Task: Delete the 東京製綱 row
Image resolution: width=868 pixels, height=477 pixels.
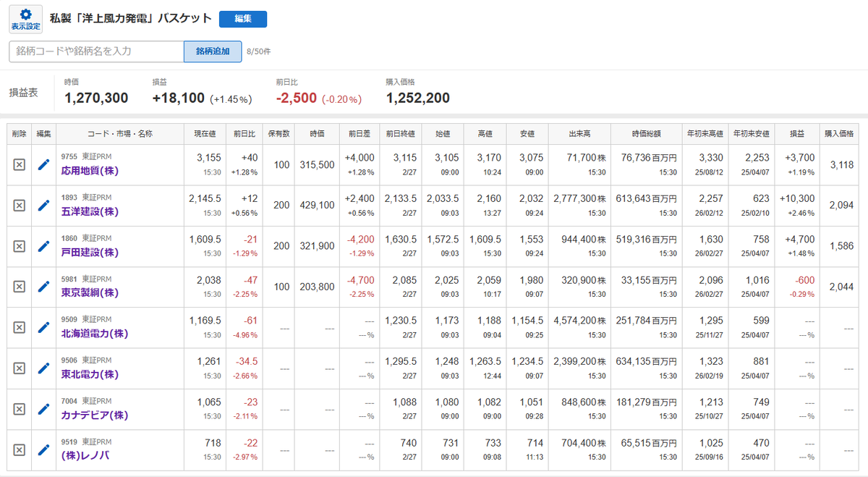Action: [20, 287]
